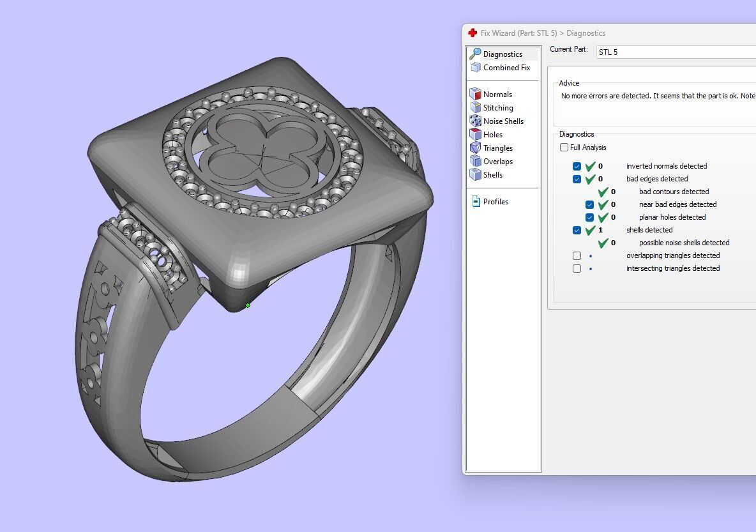The width and height of the screenshot is (756, 532).
Task: Uncheck planar holes detection
Action: [589, 217]
